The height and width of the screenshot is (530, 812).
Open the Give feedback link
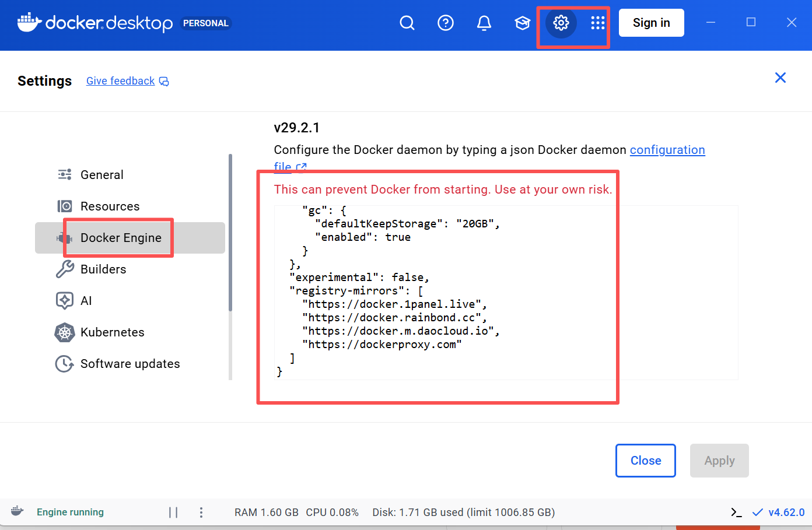pyautogui.click(x=121, y=80)
